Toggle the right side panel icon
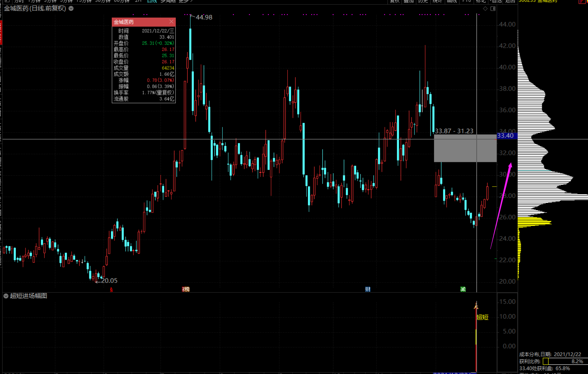 [493, 9]
